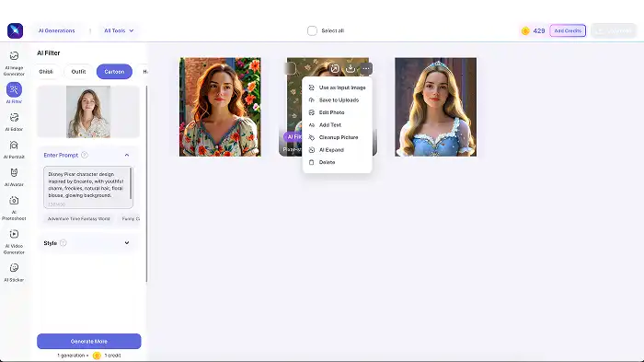The height and width of the screenshot is (362, 644).
Task: Click the AI Filter panel heading
Action: click(x=49, y=53)
